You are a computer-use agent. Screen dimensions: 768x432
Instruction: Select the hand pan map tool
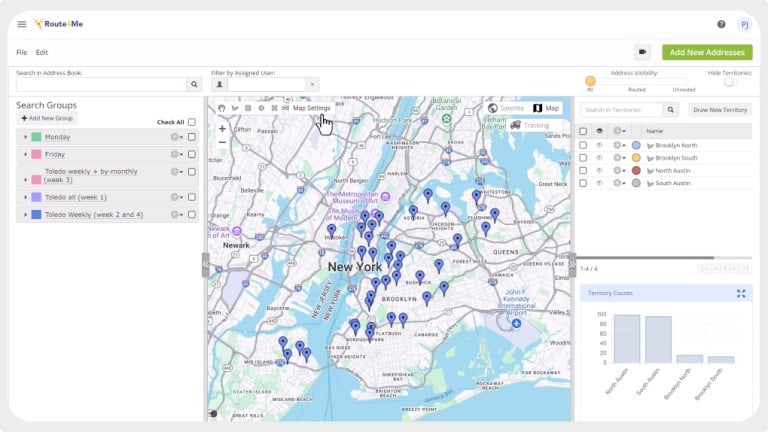222,108
